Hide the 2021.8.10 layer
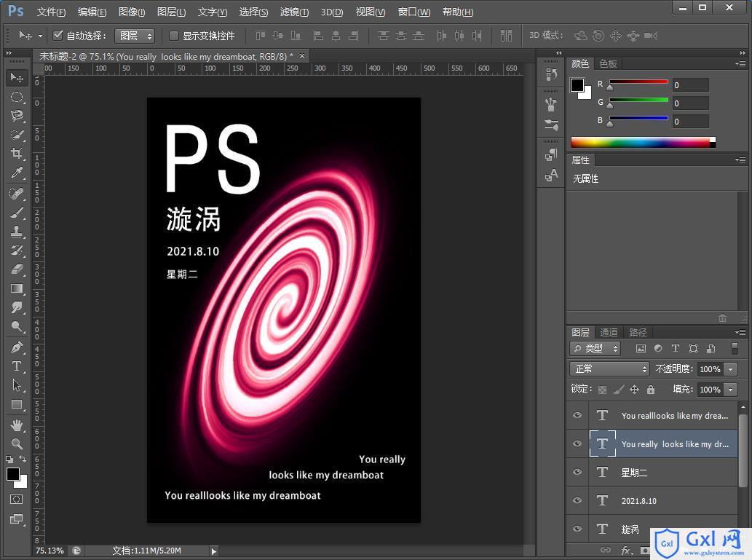This screenshot has height=560, width=752. click(x=577, y=500)
